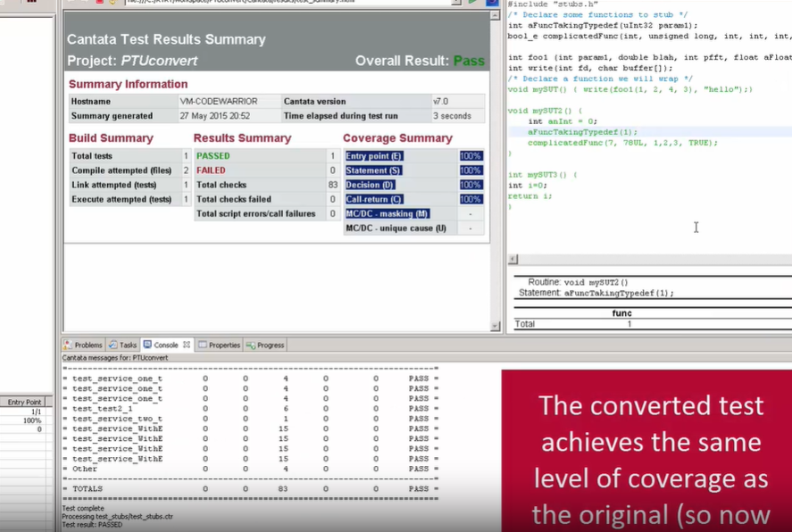Click the Total checks row showing 83
Image resolution: width=792 pixels, height=532 pixels.
coord(267,185)
